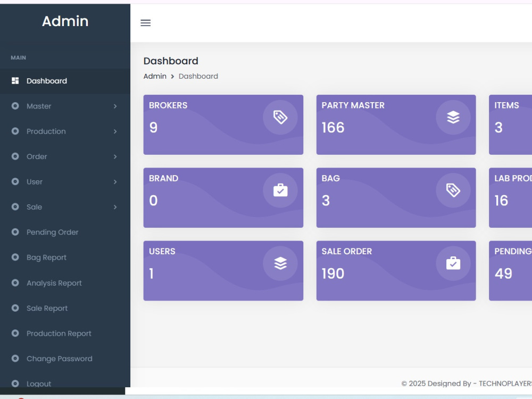Click the circle icon beside Production
This screenshot has width=532, height=399.
pyautogui.click(x=15, y=131)
